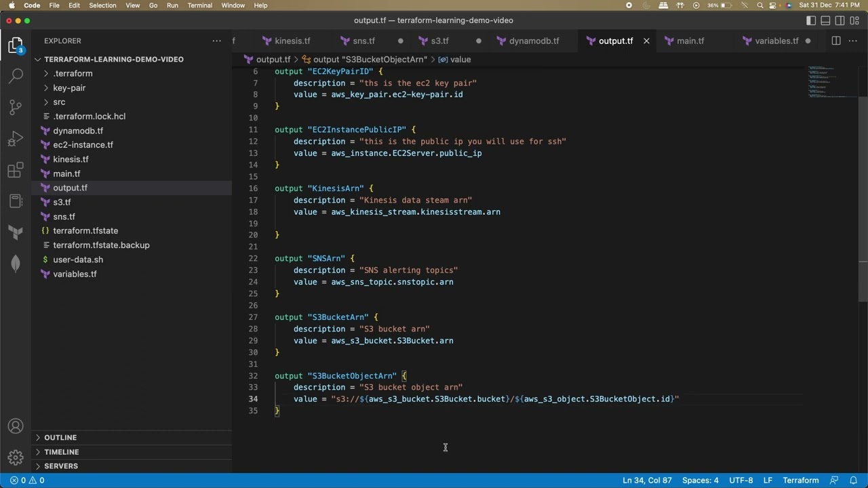Open notifications bell in status bar

(x=854, y=480)
